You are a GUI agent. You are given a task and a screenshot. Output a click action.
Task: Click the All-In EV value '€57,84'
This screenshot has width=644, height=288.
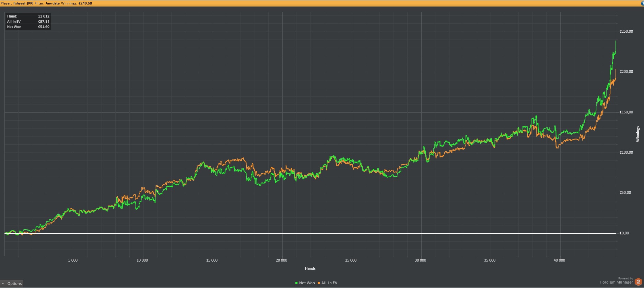point(44,21)
